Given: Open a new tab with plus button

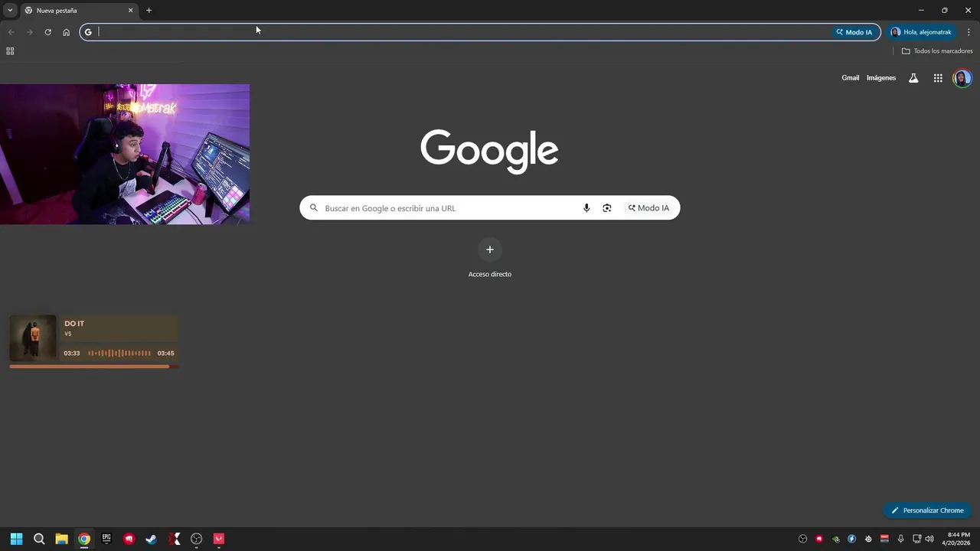Looking at the screenshot, I should click(149, 11).
